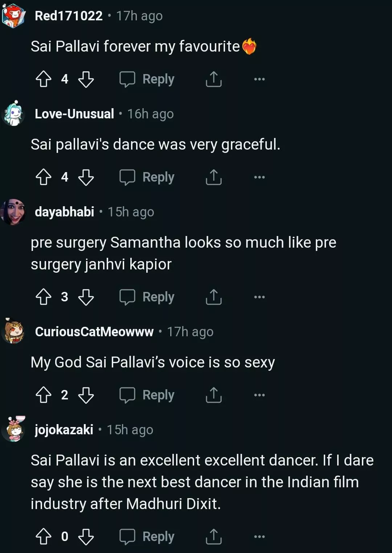Downvote Red171022's comment

point(86,79)
